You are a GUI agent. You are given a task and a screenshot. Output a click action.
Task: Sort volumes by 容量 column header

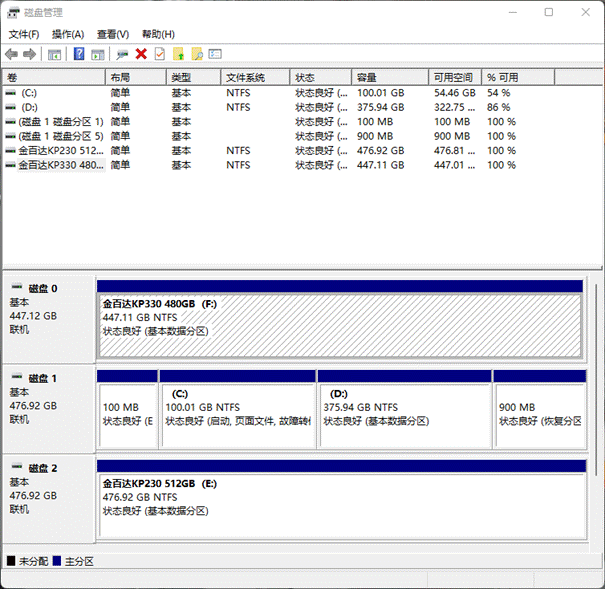[x=367, y=77]
